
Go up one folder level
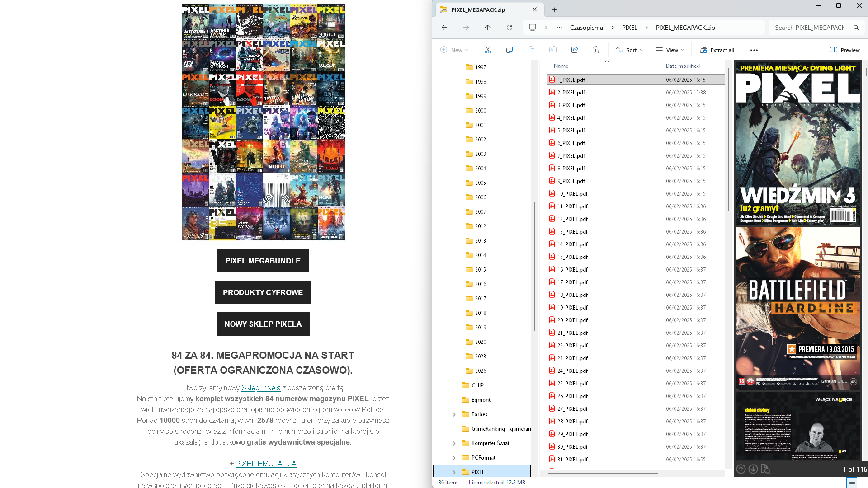coord(487,28)
